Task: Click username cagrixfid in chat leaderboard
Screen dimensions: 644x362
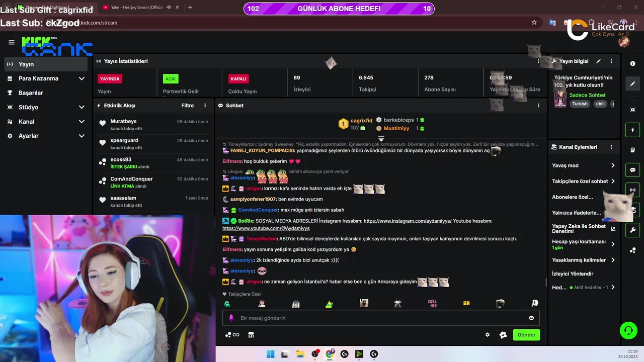Action: pos(361,121)
